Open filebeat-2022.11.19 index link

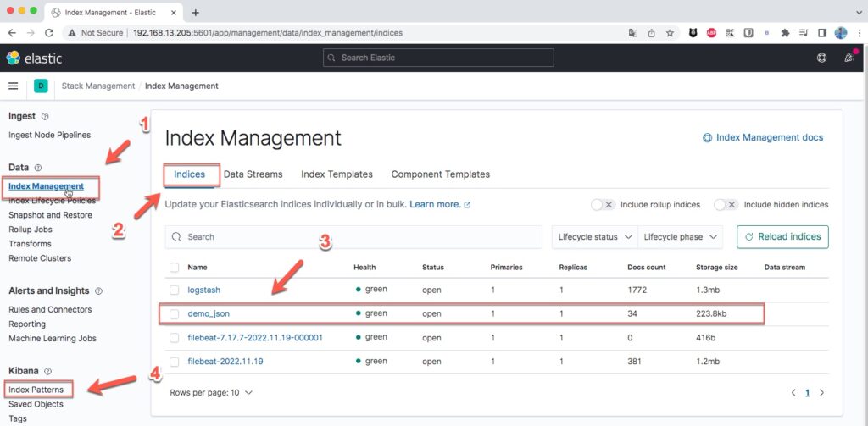(225, 362)
